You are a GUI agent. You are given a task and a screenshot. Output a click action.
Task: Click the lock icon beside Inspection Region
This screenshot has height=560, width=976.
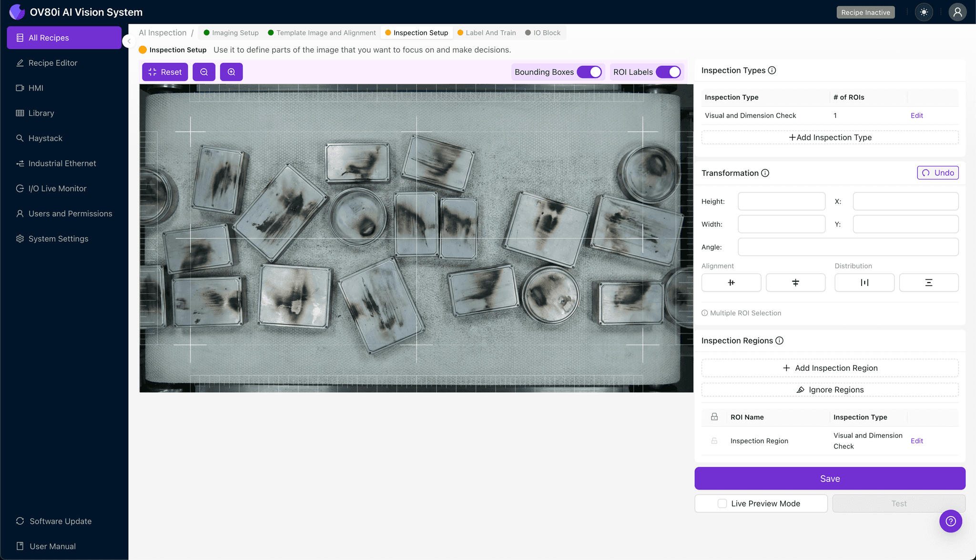tap(714, 441)
